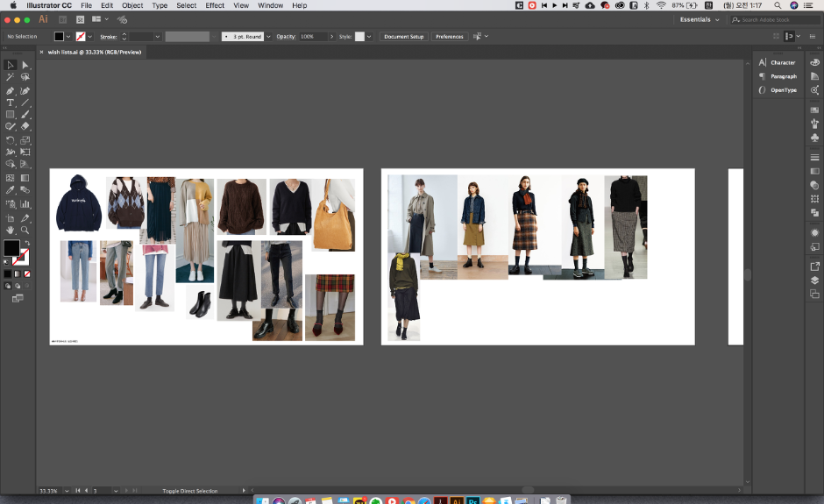Open the Object menu
The width and height of the screenshot is (824, 504).
[132, 5]
